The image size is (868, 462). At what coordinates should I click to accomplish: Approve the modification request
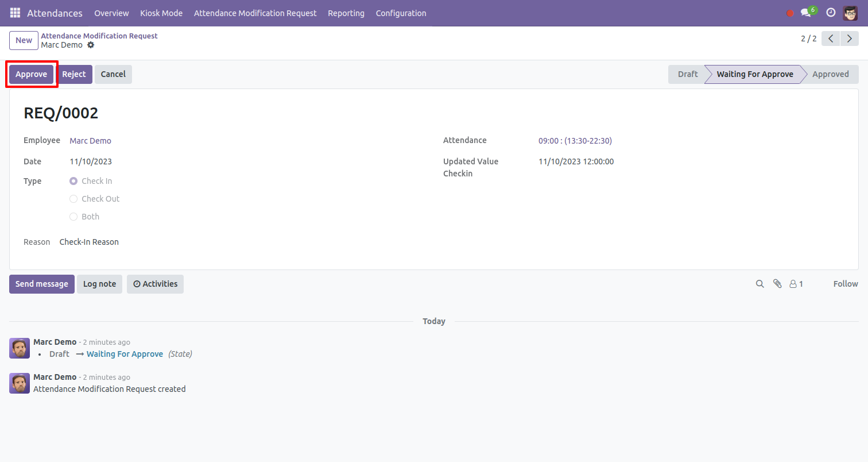click(x=31, y=74)
